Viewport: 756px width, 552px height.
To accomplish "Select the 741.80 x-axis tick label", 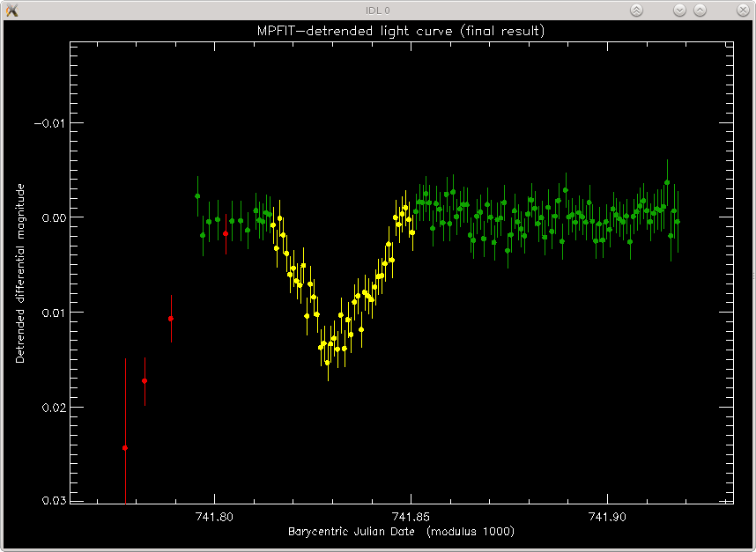I will pyautogui.click(x=214, y=517).
